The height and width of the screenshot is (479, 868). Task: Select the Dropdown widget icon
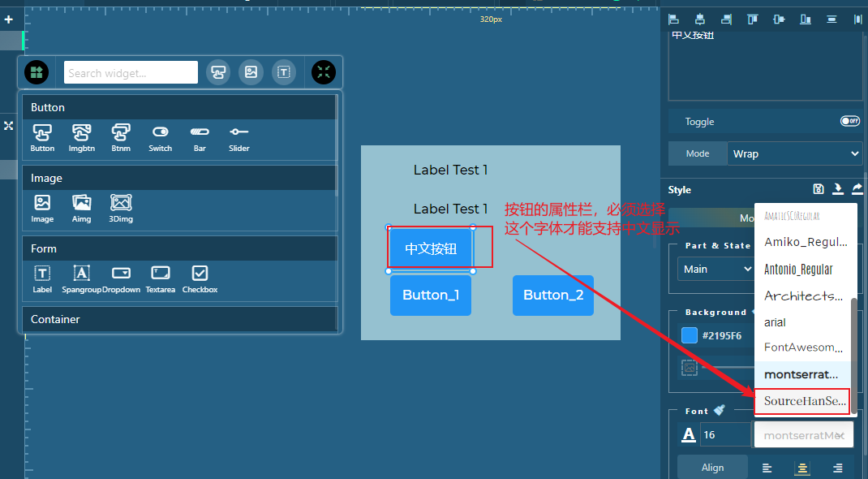[x=121, y=278]
